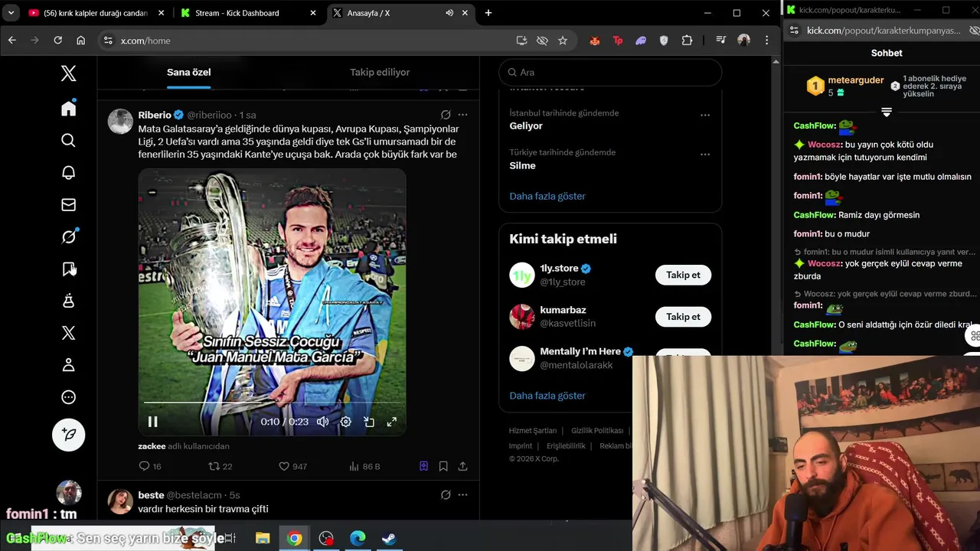Open Grok icon in X sidebar
This screenshot has width=980, height=551.
point(68,236)
